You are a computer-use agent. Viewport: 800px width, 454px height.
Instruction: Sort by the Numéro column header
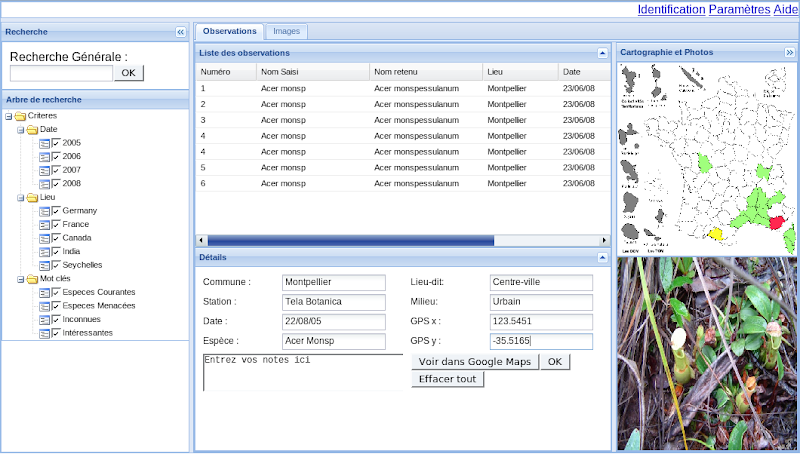coord(227,72)
